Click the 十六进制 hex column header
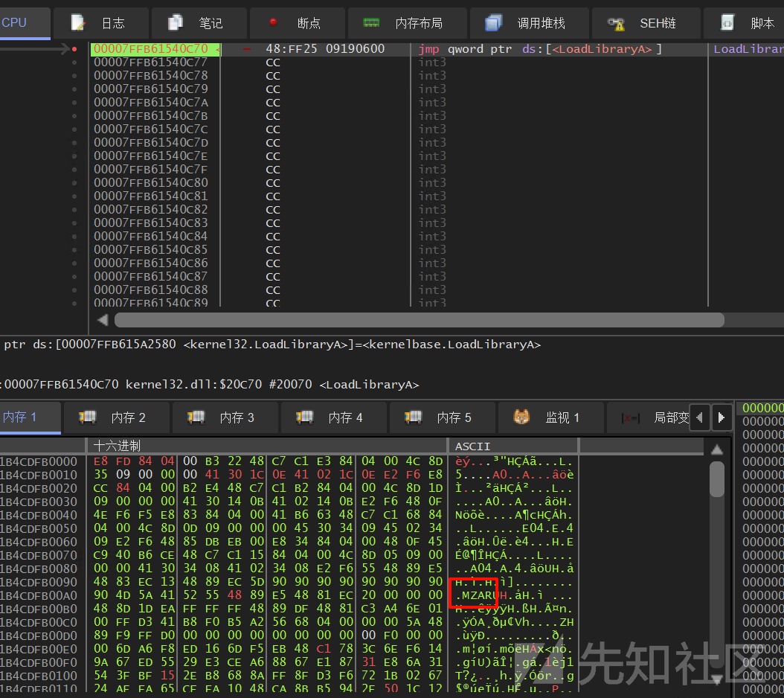784x698 pixels. click(266, 446)
